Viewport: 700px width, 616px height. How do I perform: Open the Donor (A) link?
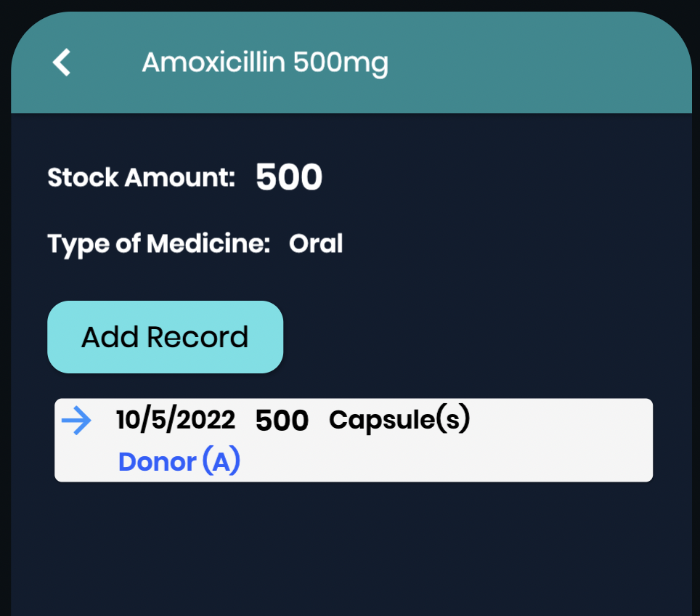point(179,461)
